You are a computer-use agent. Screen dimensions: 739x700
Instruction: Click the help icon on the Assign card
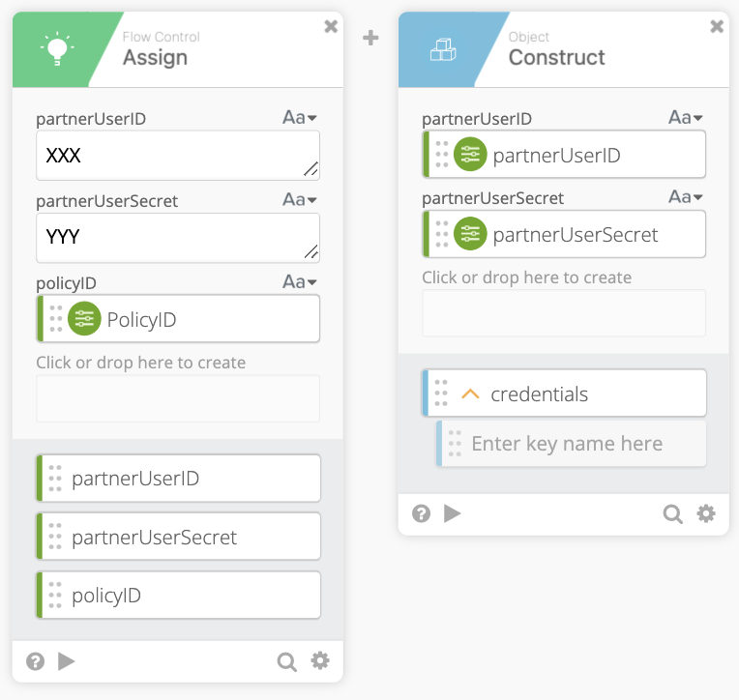click(36, 661)
